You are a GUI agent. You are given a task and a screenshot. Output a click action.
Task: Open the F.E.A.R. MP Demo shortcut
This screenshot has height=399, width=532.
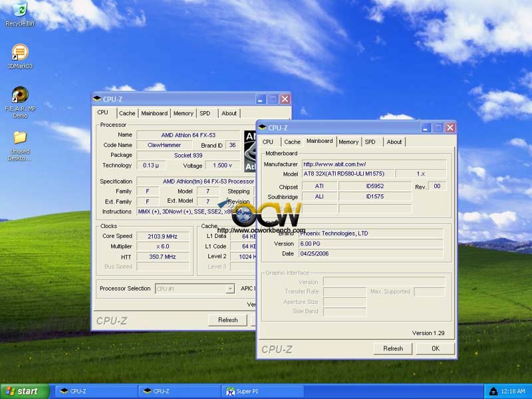pos(20,102)
